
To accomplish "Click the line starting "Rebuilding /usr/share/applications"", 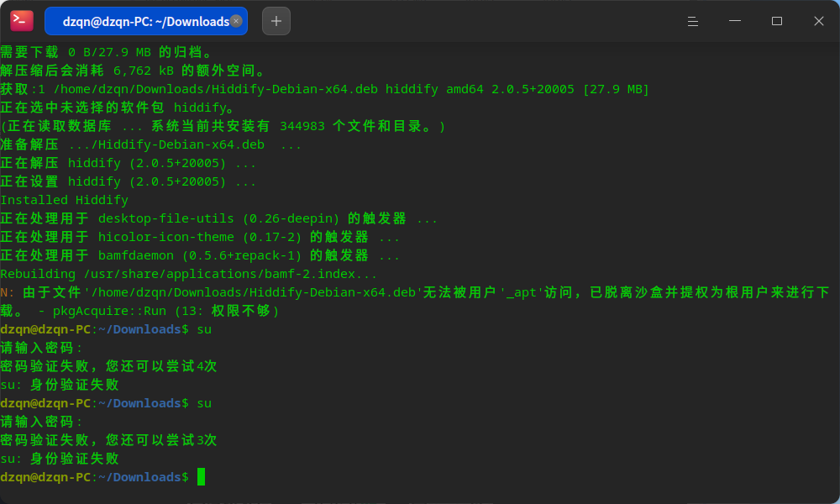I will [x=188, y=274].
